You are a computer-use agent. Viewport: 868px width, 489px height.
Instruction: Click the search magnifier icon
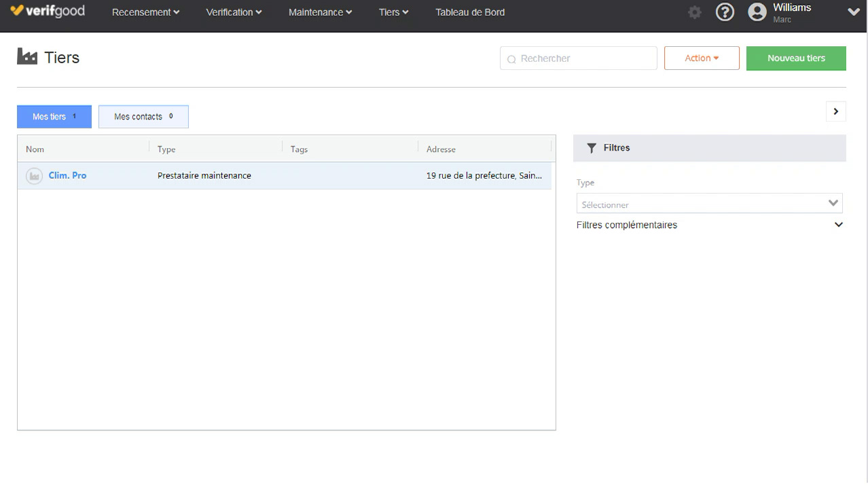[511, 59]
